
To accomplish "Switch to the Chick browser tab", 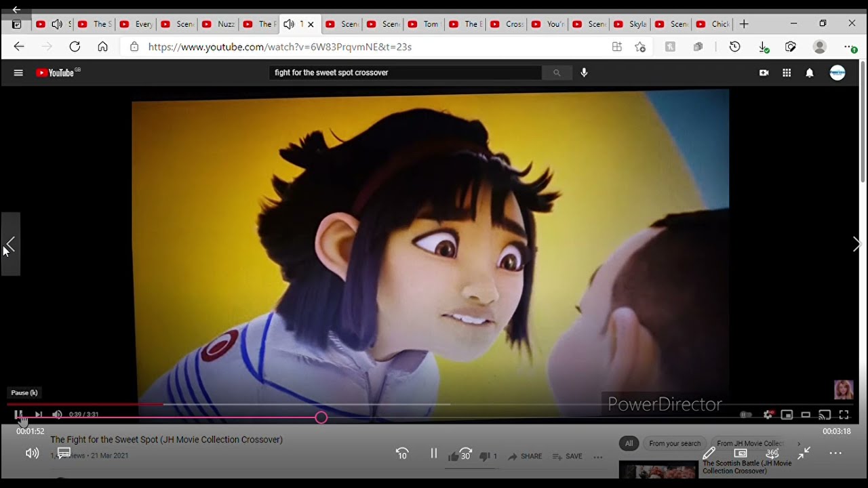I will tap(713, 24).
